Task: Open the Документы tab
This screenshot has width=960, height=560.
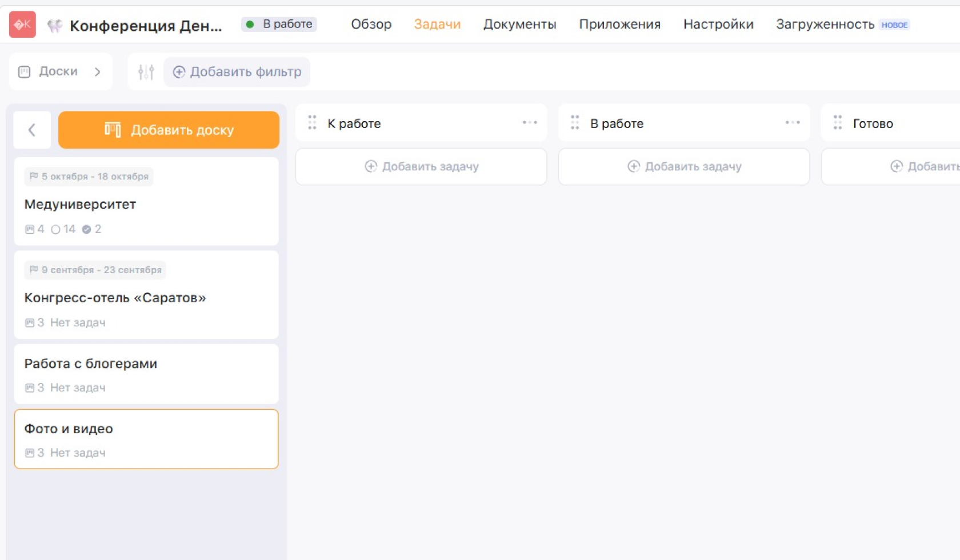Action: click(519, 24)
